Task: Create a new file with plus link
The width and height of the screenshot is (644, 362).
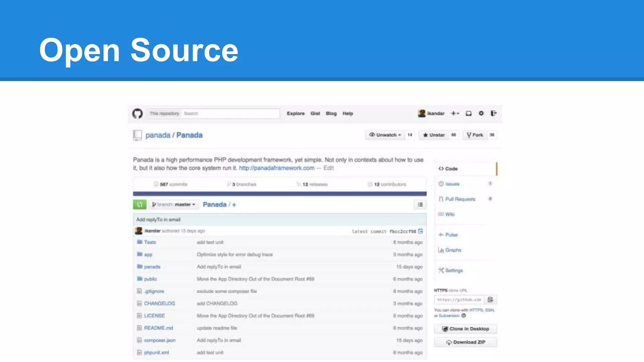Action: point(234,205)
